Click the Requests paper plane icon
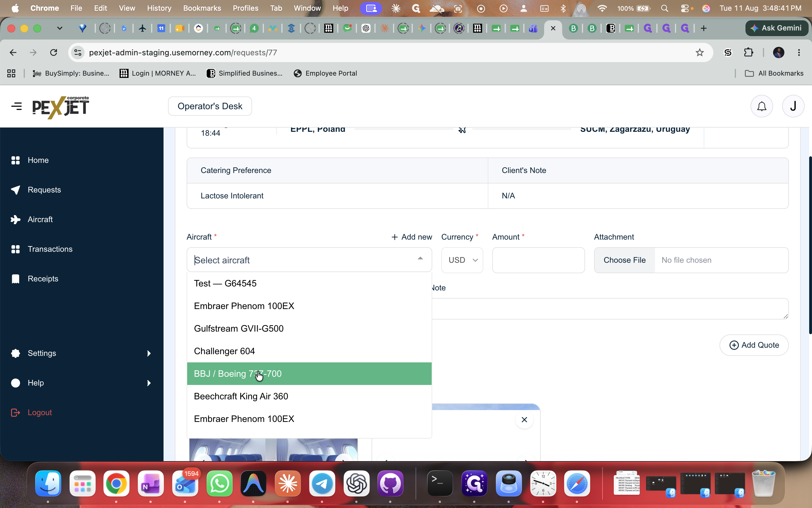 16,190
